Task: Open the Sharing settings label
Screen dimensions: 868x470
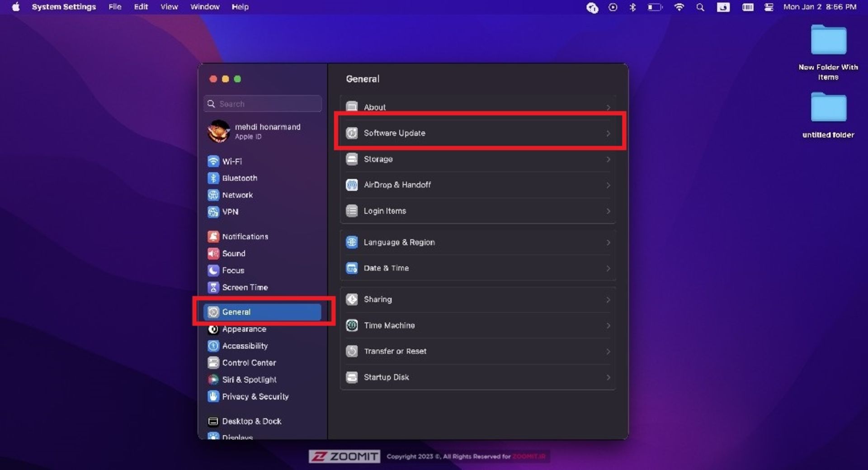Action: pos(378,299)
